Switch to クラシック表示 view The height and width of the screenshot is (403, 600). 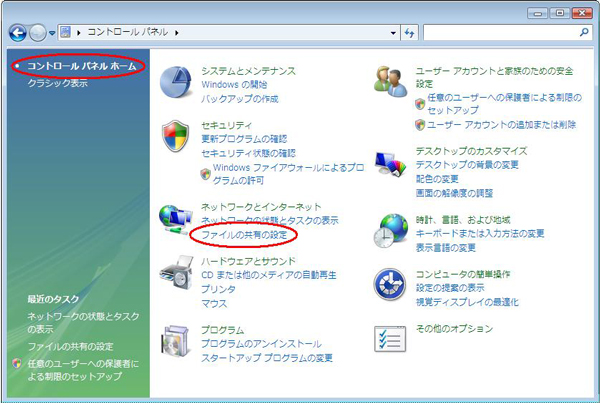pos(57,83)
